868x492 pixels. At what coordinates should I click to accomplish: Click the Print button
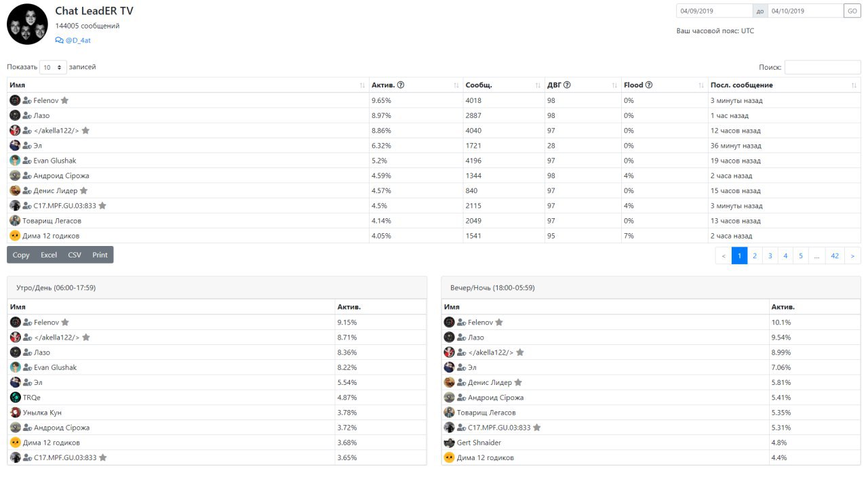tap(100, 255)
